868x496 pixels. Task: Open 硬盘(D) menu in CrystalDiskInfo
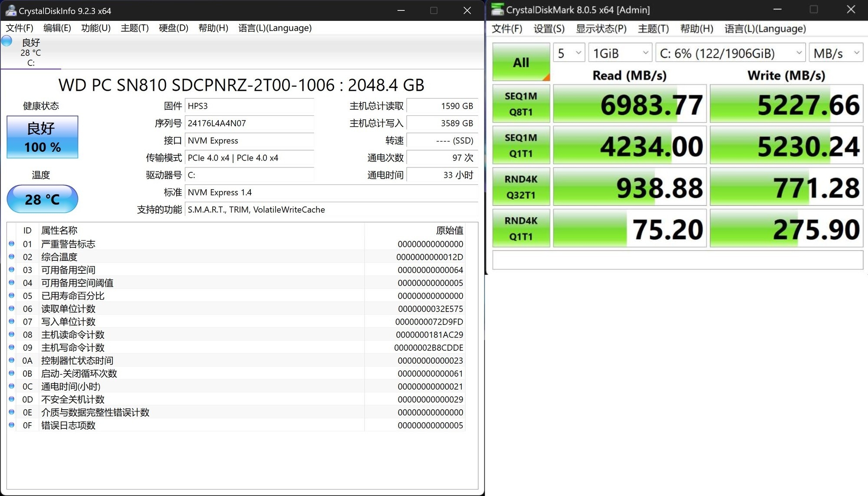click(x=174, y=28)
